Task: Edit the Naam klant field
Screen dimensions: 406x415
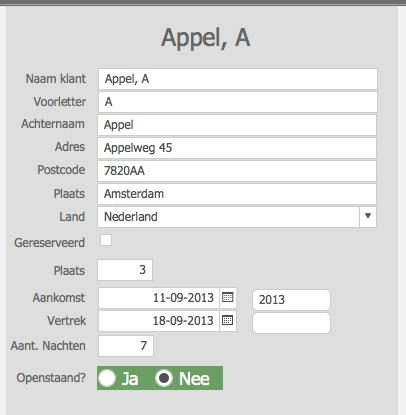Action: 238,79
